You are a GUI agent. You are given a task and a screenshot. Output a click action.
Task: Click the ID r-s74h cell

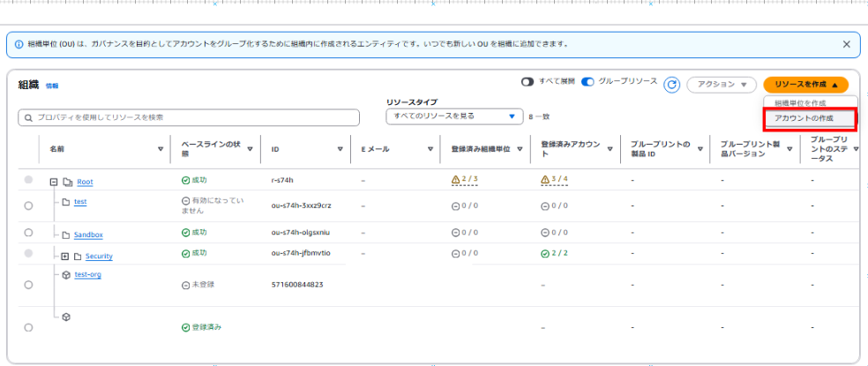tap(284, 181)
